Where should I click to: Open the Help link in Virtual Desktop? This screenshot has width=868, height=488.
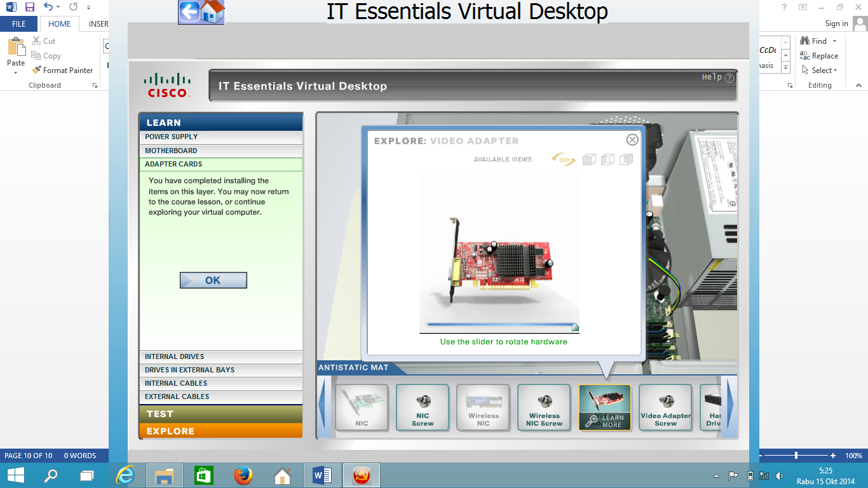717,78
